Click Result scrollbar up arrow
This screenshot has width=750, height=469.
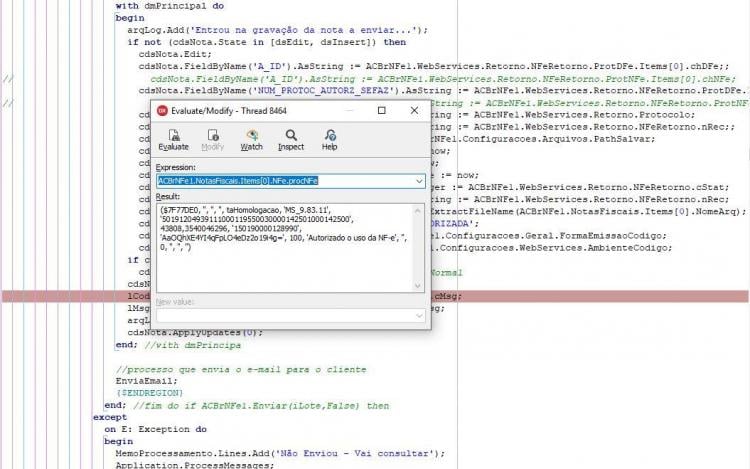click(418, 210)
